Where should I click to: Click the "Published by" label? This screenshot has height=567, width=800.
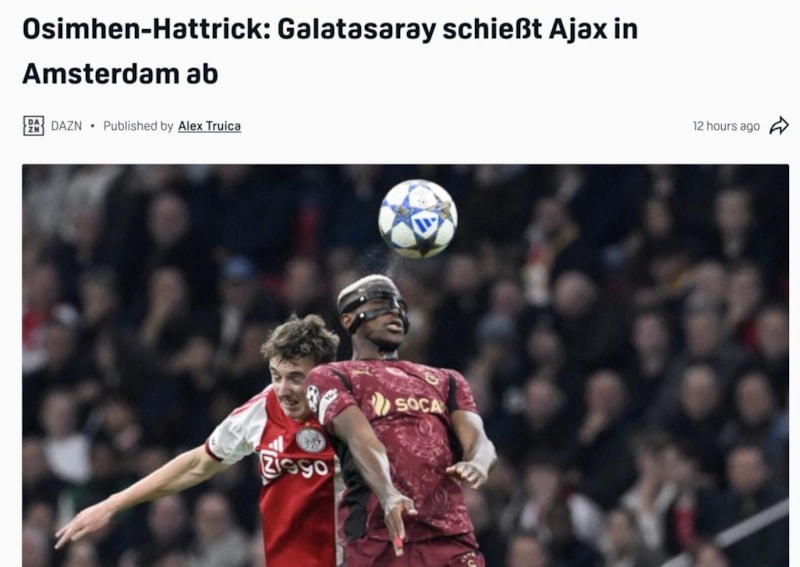tap(138, 126)
